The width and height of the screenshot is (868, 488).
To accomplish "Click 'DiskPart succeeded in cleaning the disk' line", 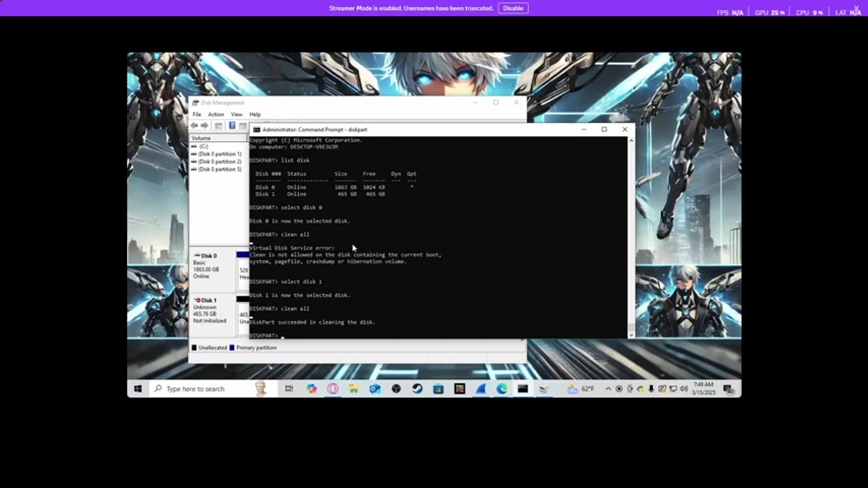I will click(x=312, y=322).
